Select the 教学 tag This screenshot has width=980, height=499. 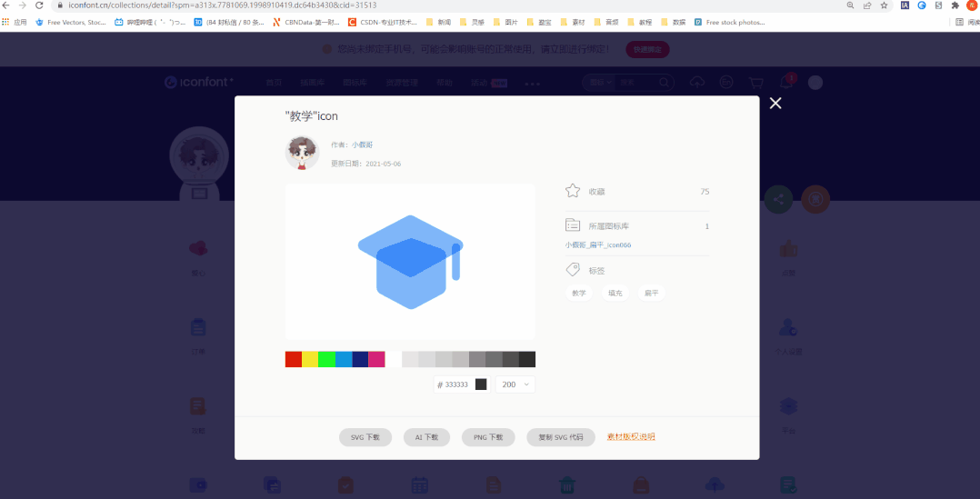click(x=579, y=293)
